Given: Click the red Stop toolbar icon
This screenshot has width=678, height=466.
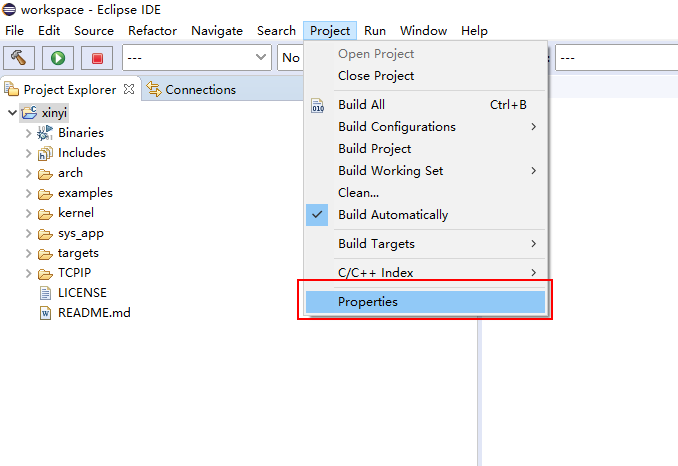Looking at the screenshot, I should (96, 58).
